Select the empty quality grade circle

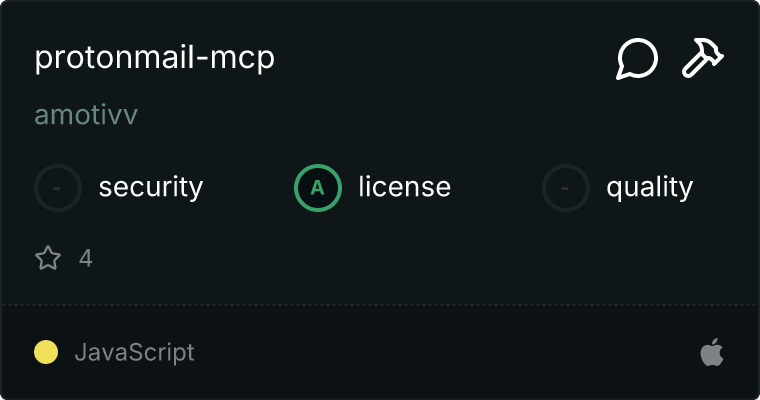[566, 188]
